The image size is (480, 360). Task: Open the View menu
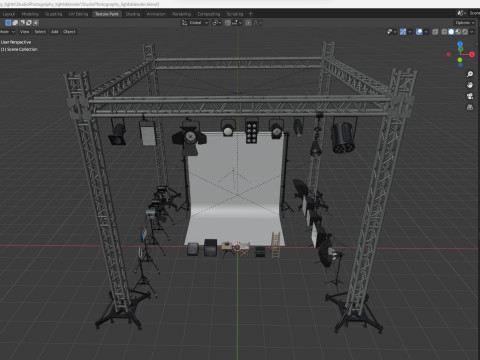(24, 32)
